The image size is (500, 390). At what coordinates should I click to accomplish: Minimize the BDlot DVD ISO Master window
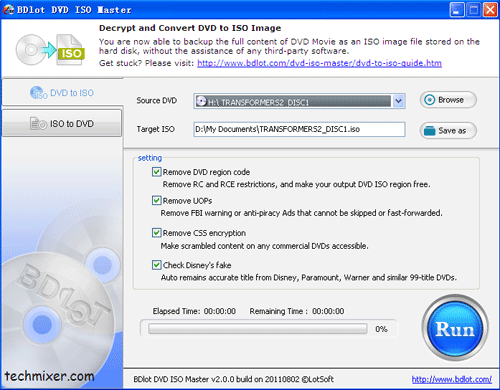click(457, 10)
